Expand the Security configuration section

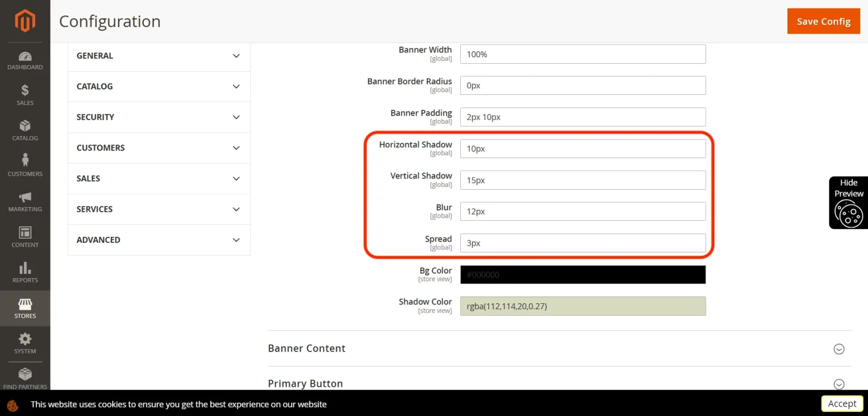(159, 117)
